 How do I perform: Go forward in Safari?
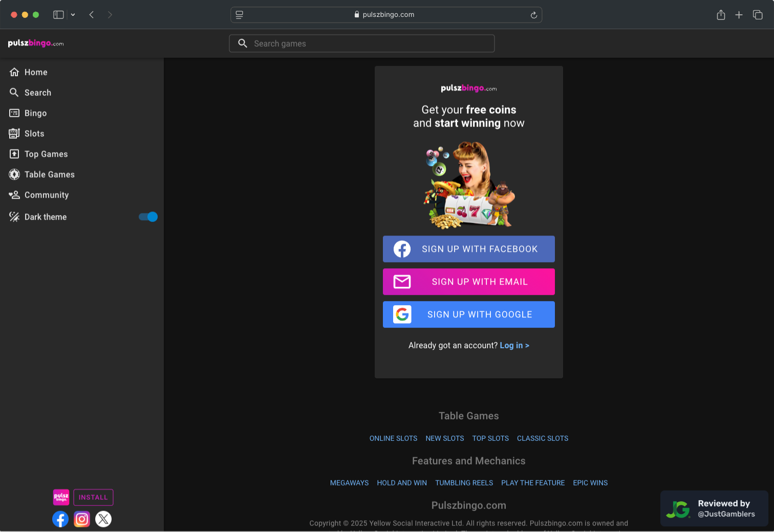coord(110,15)
